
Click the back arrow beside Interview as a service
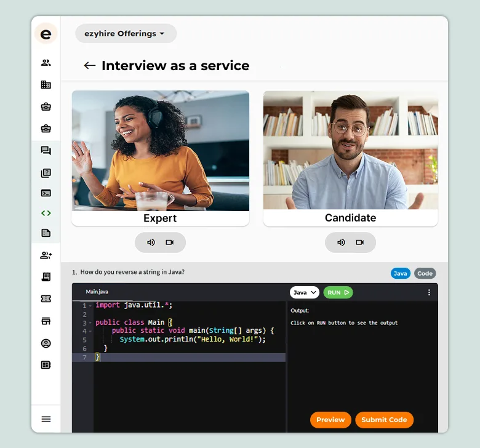tap(90, 66)
